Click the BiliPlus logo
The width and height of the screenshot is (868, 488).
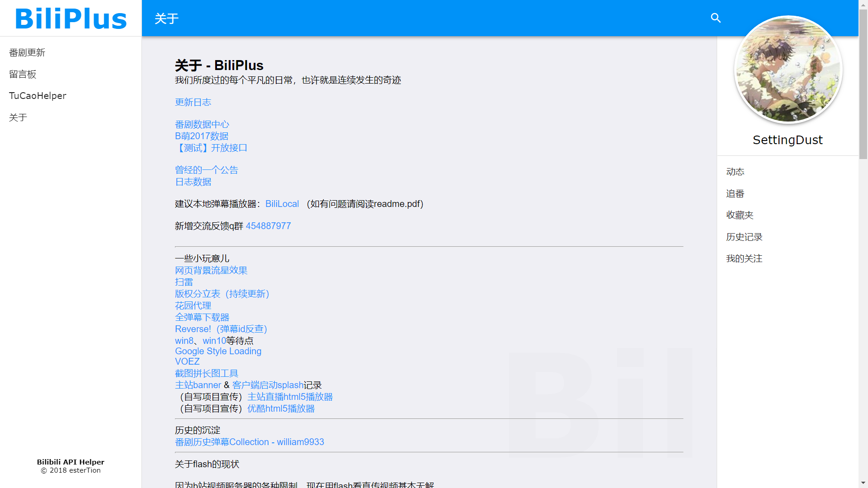click(71, 19)
